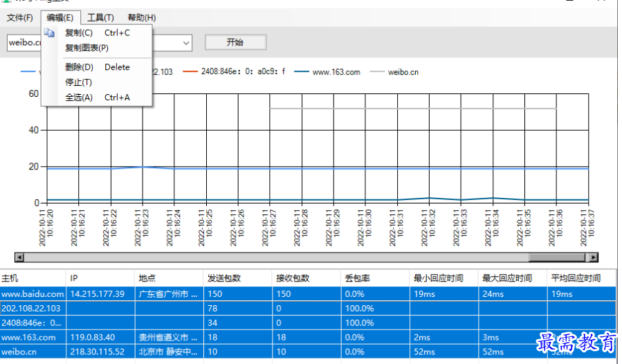This screenshot has height=364, width=622.
Task: Click the 24ms max response cell
Action: [513, 293]
